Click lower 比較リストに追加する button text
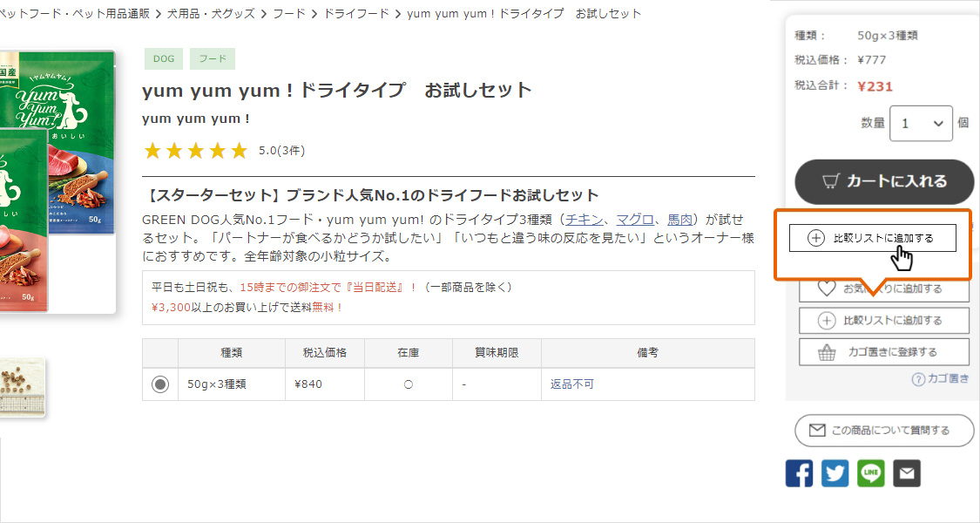The image size is (980, 523). pyautogui.click(x=893, y=320)
